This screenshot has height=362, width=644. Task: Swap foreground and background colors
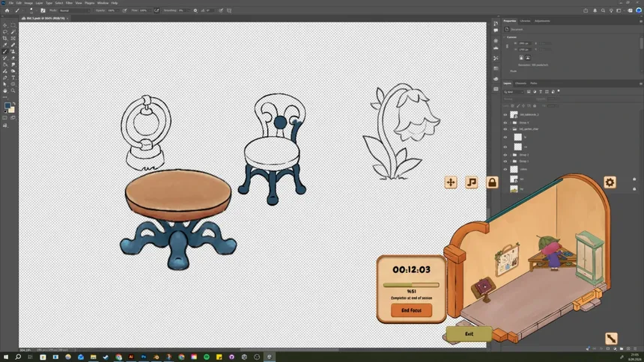pyautogui.click(x=14, y=104)
